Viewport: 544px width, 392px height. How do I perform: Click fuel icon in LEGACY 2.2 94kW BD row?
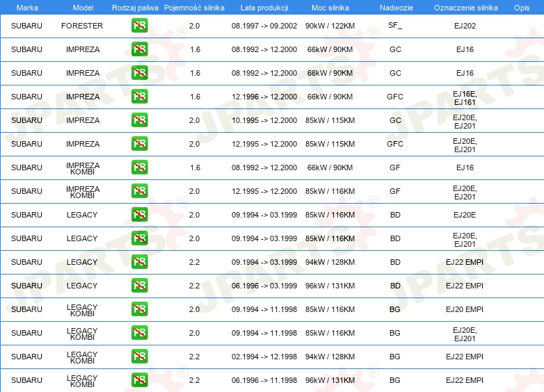pyautogui.click(x=139, y=261)
